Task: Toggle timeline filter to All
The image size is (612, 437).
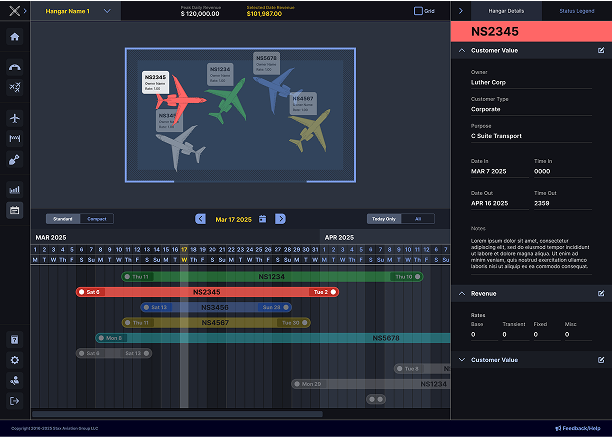Action: [x=417, y=218]
